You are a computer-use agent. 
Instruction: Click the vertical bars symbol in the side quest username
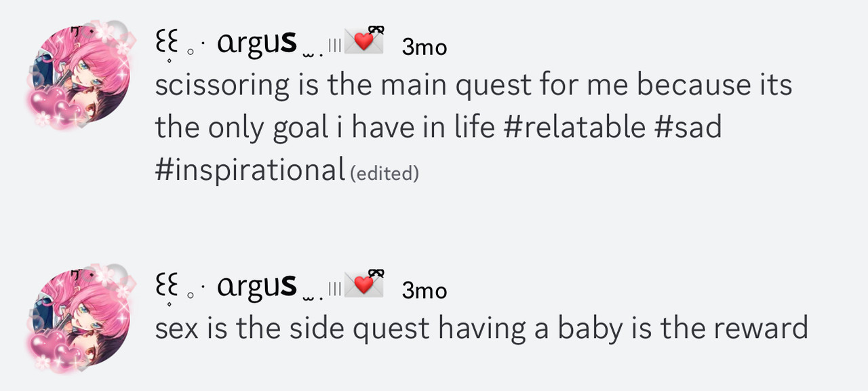coord(334,290)
